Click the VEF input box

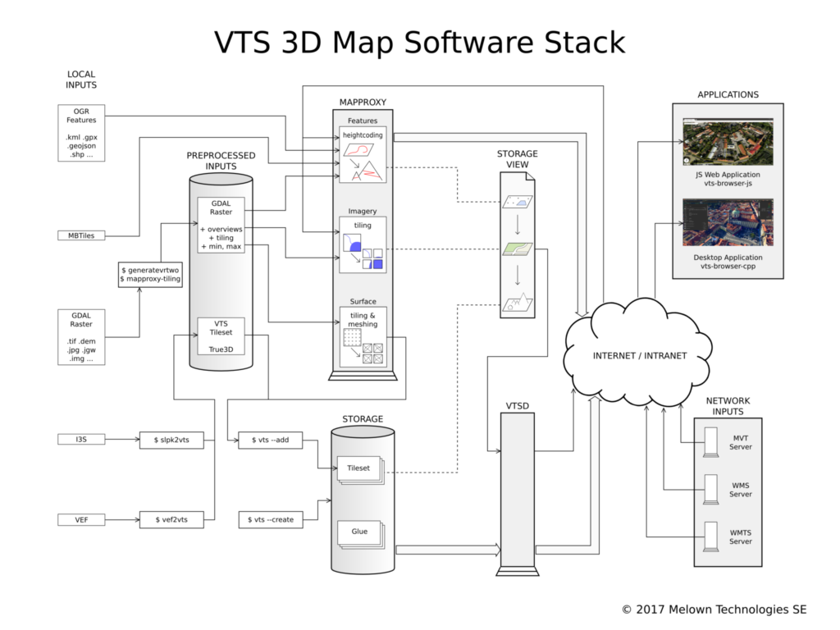[81, 519]
